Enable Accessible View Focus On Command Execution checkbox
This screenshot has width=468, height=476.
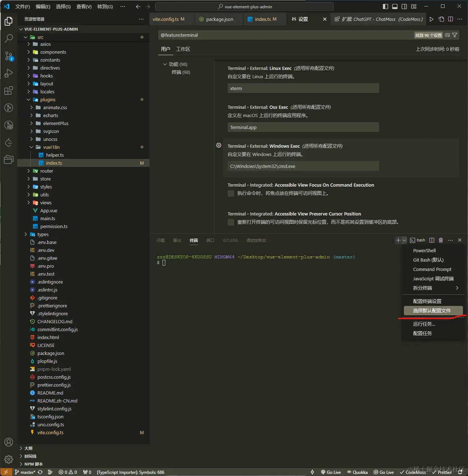[x=231, y=193]
